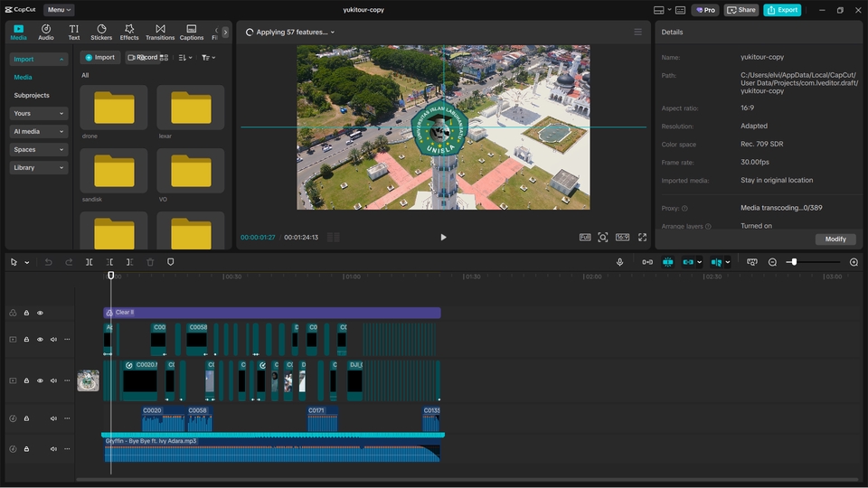The height and width of the screenshot is (488, 868).
Task: Click the Pro upgrade button
Action: click(x=705, y=10)
